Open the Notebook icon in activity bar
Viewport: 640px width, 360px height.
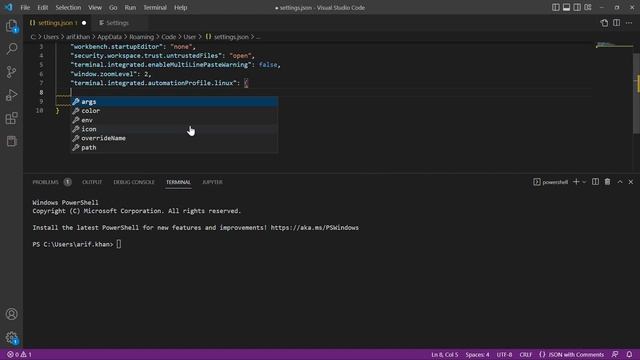tap(11, 141)
